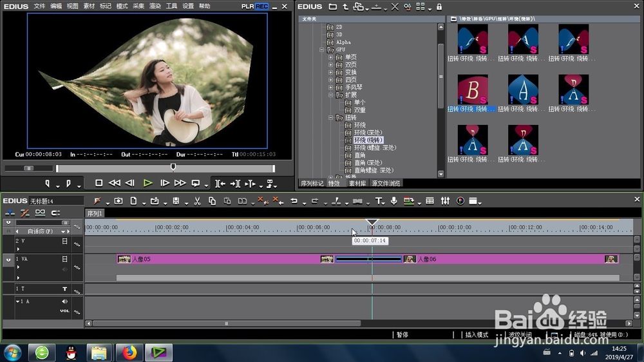
Task: Expand the 单页 folder in the effects tree
Action: pos(330,57)
